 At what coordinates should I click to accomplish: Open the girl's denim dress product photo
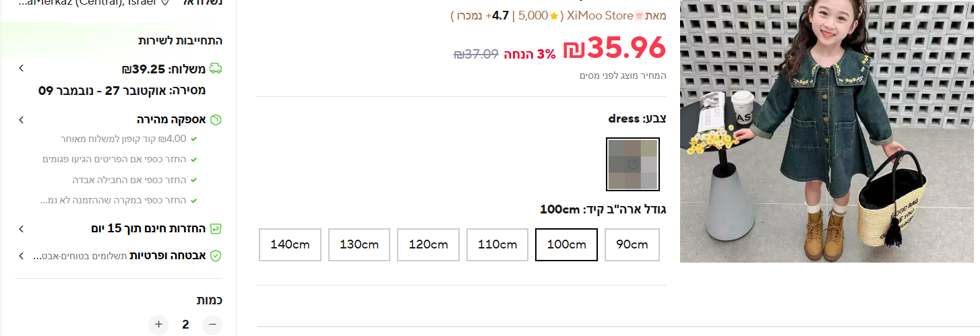[829, 131]
